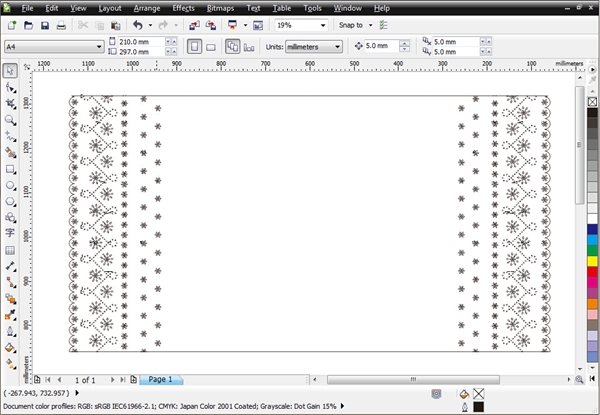Set the page to Portrait orientation
The width and height of the screenshot is (600, 415).
tap(194, 47)
